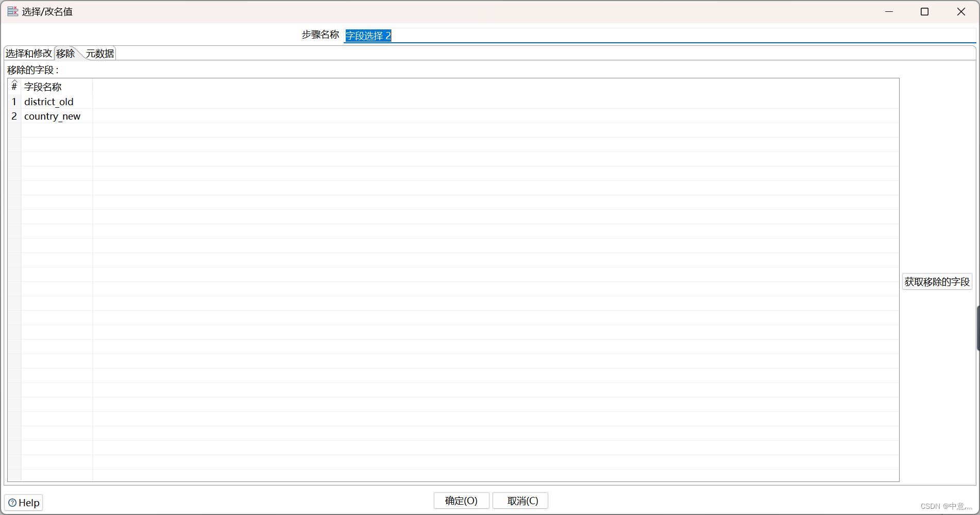This screenshot has width=980, height=515.
Task: Cancel with the 取消(C) button
Action: pyautogui.click(x=520, y=501)
